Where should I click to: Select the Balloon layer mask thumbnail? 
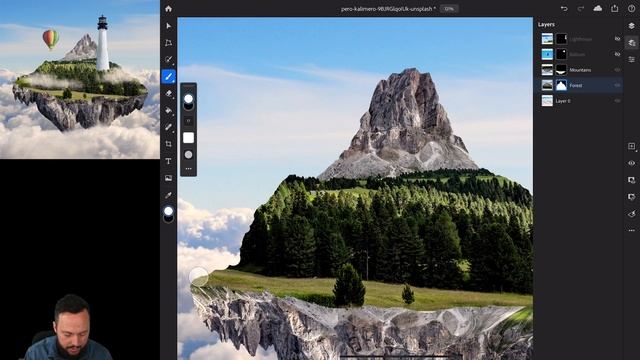(562, 54)
